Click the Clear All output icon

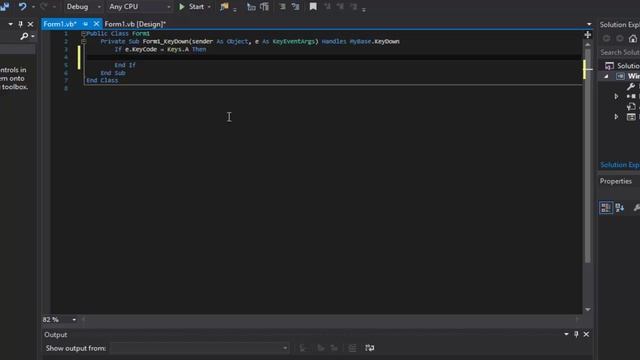tap(352, 348)
